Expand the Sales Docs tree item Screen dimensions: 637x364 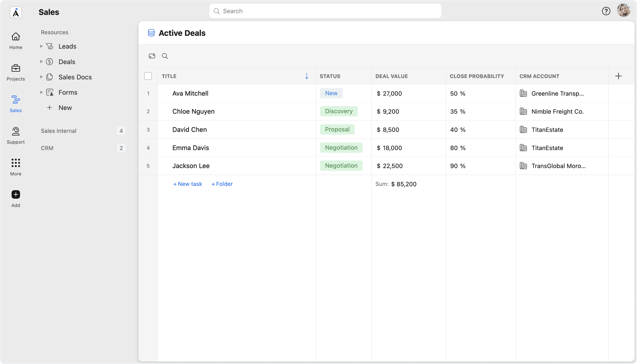pos(41,77)
